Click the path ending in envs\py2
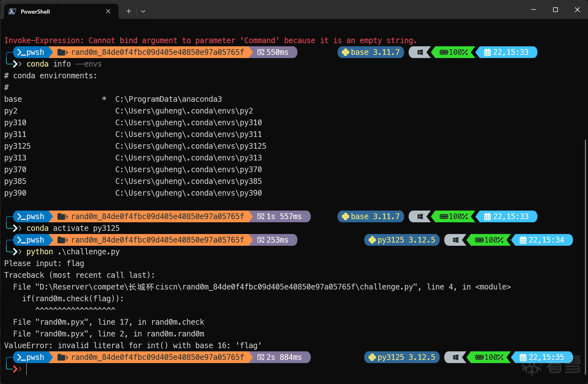 (184, 111)
